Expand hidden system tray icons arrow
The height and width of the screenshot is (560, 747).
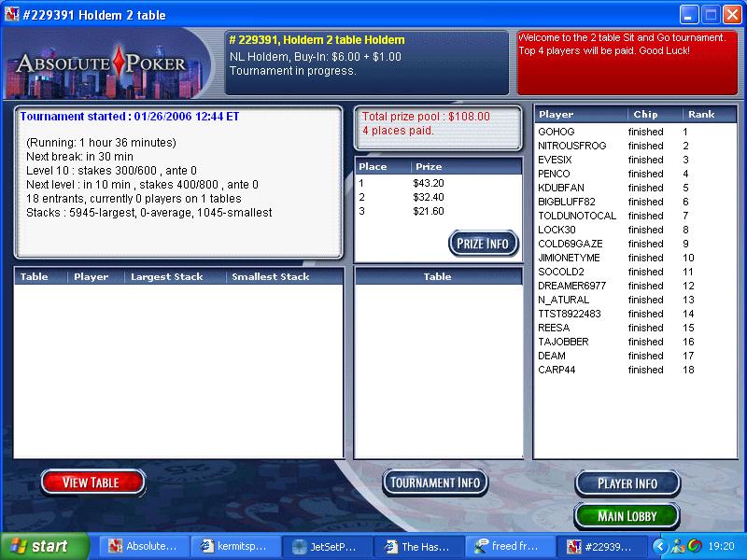pyautogui.click(x=660, y=546)
